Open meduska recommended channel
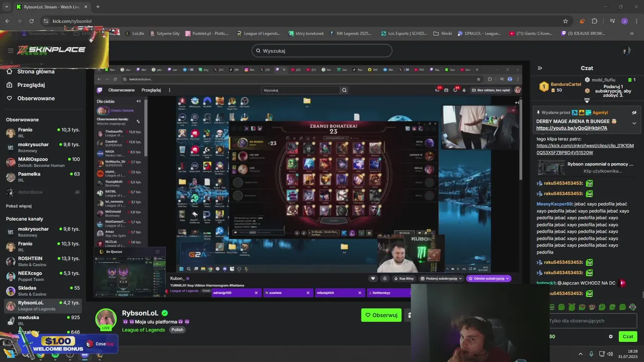 43,320
